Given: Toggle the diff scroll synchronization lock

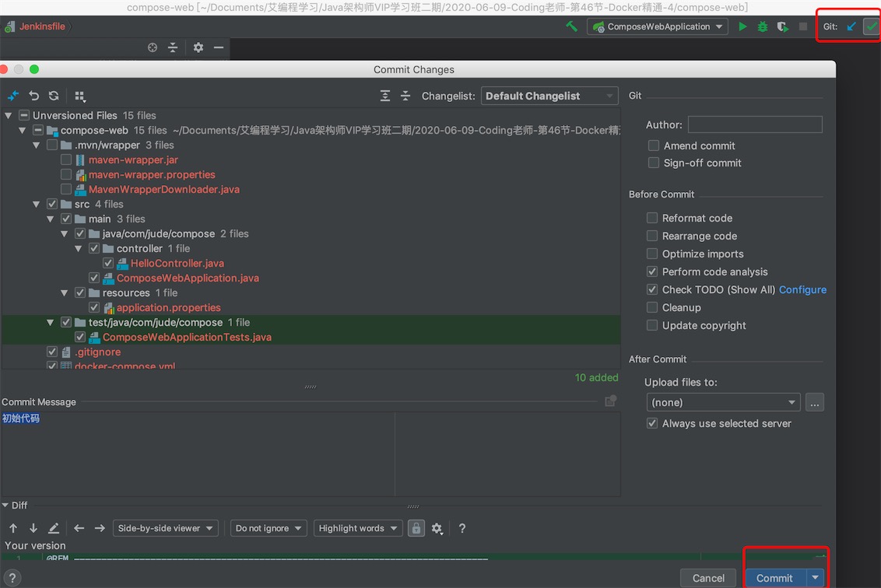Looking at the screenshot, I should click(416, 528).
